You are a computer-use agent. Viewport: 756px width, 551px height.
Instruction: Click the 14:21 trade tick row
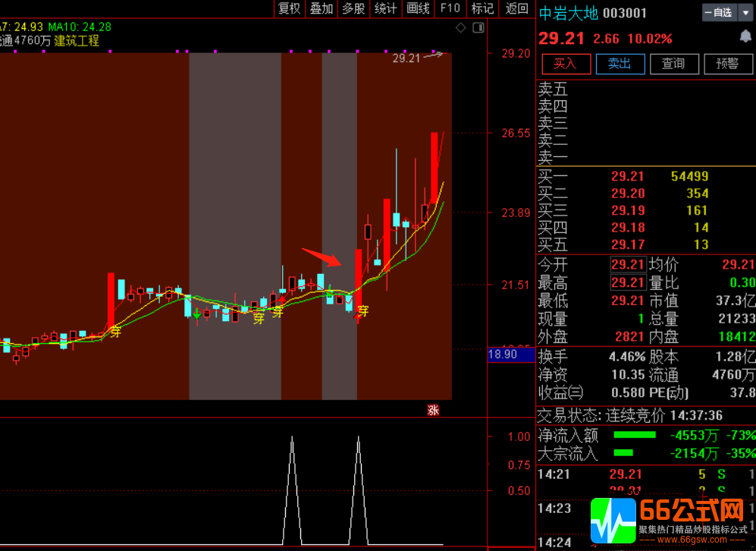[646, 474]
